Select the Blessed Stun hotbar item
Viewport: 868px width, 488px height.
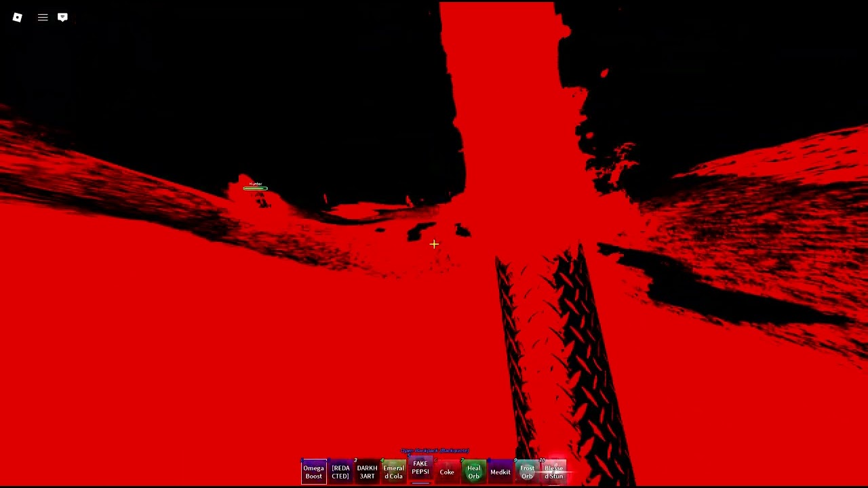click(x=553, y=472)
